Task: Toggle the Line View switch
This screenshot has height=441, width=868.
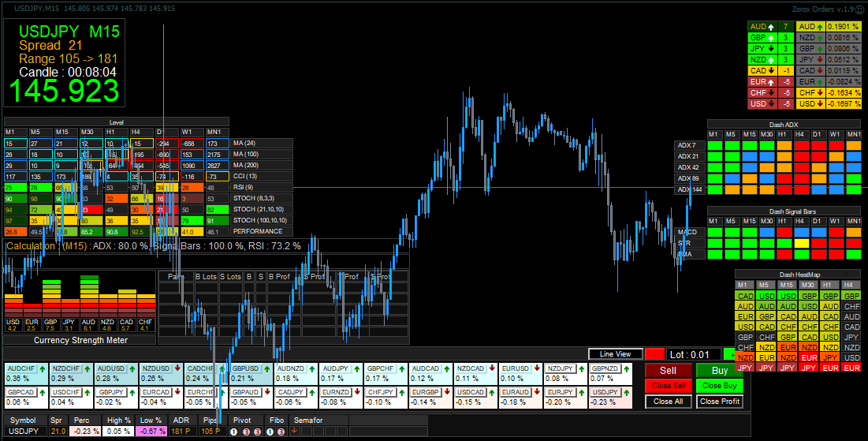Action: 616,354
